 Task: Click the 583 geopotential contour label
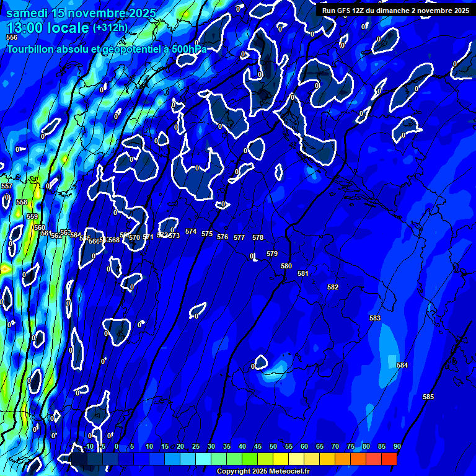pos(375,318)
